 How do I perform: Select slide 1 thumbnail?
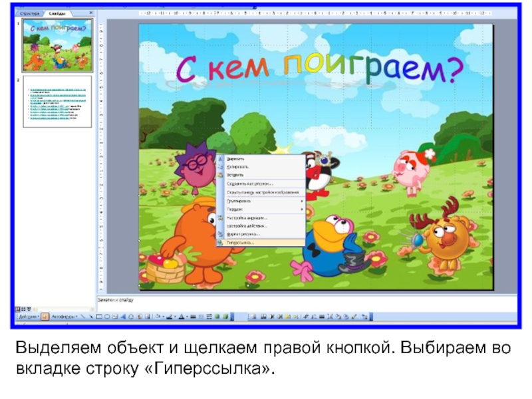57,45
